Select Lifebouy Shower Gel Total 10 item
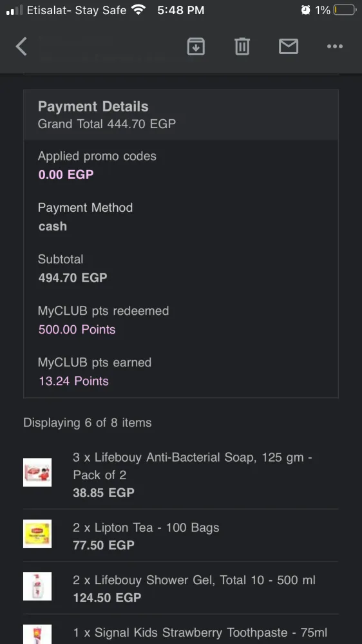This screenshot has width=362, height=644. point(194,580)
